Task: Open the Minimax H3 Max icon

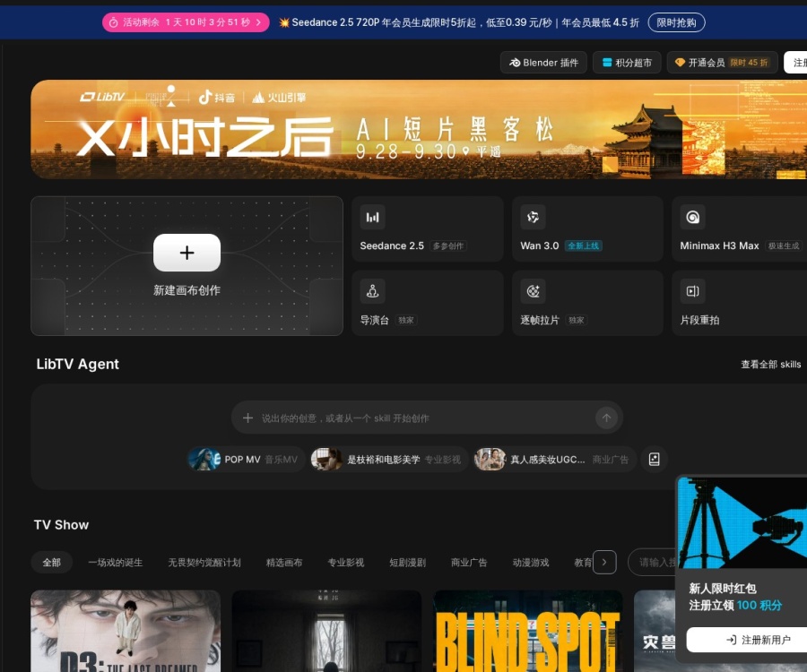Action: 693,217
